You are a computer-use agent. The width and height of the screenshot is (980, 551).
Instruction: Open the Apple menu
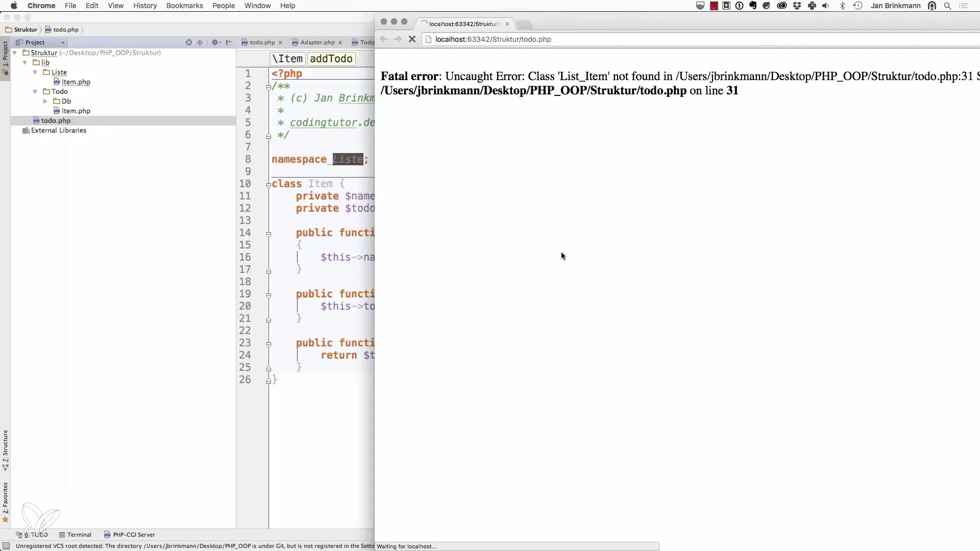(x=14, y=6)
